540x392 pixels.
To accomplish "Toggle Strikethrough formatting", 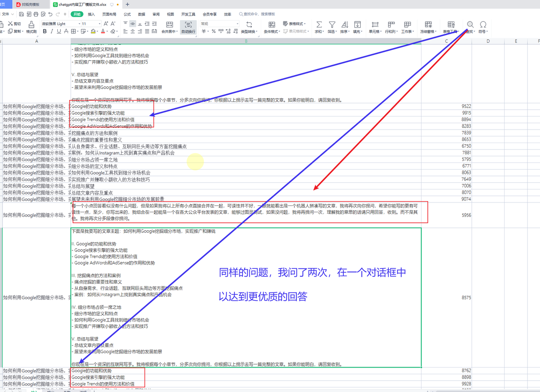I will pyautogui.click(x=66, y=31).
